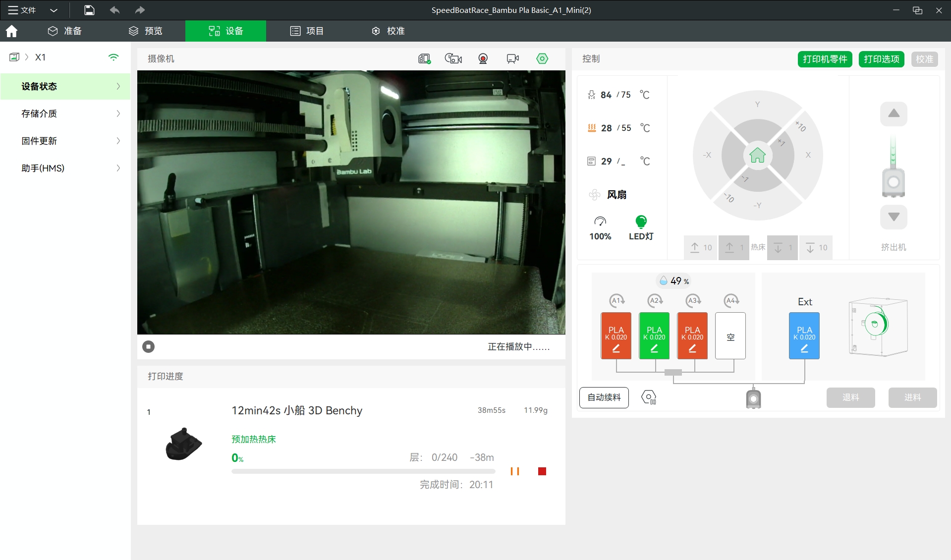Retract filament with the extruder up arrow
Viewport: 951px width, 560px height.
(x=894, y=114)
